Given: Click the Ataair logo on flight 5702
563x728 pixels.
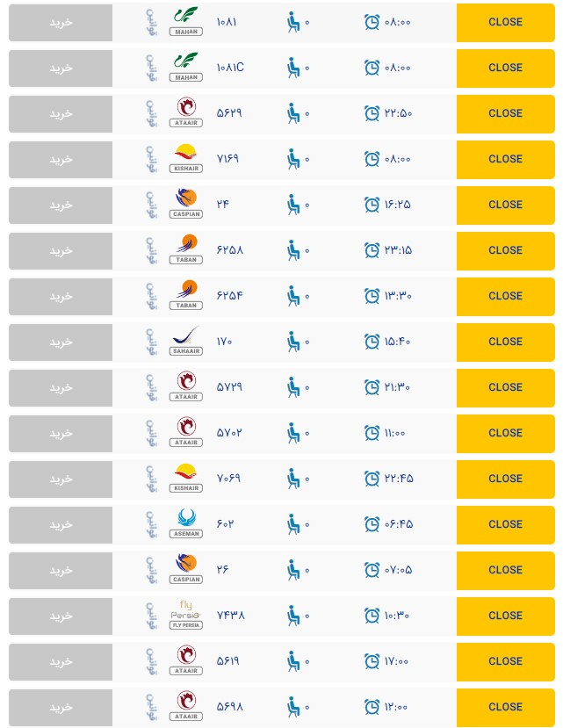Looking at the screenshot, I should [186, 432].
